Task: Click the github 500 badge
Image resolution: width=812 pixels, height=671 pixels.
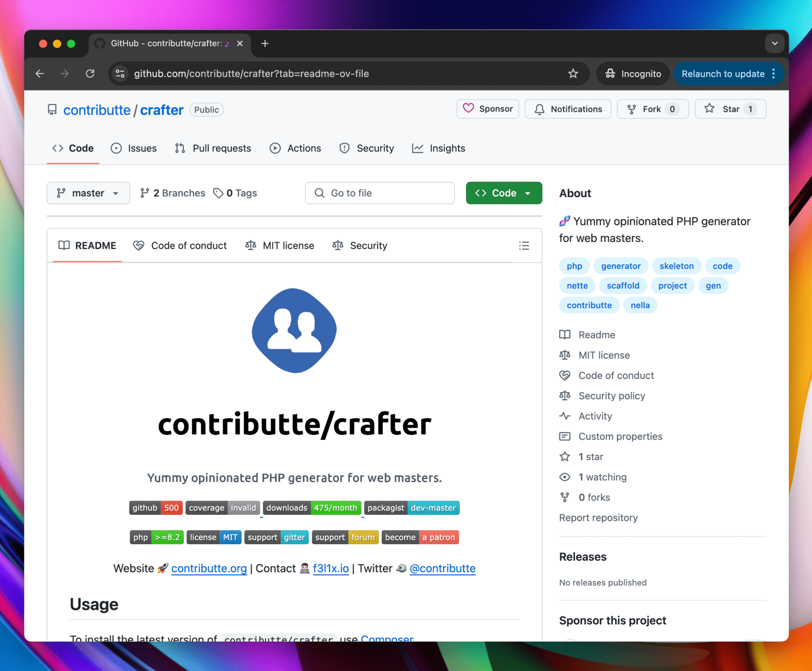Action: [x=156, y=507]
